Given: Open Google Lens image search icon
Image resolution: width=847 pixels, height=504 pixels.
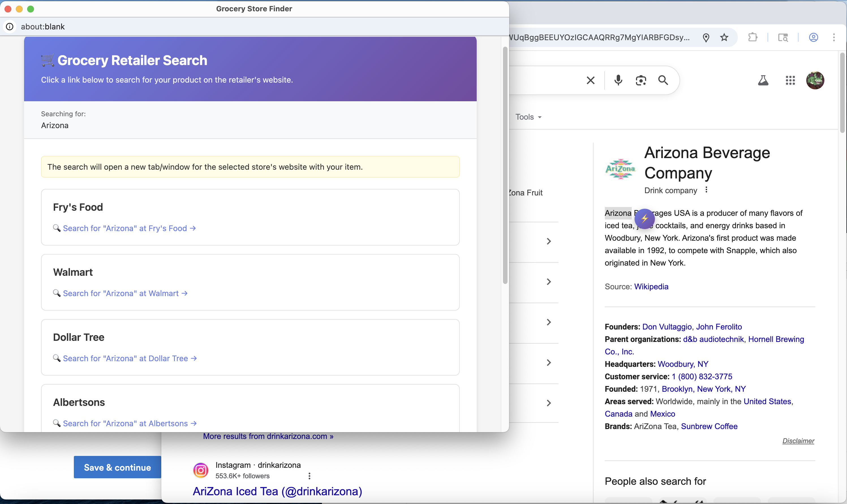Looking at the screenshot, I should click(640, 80).
